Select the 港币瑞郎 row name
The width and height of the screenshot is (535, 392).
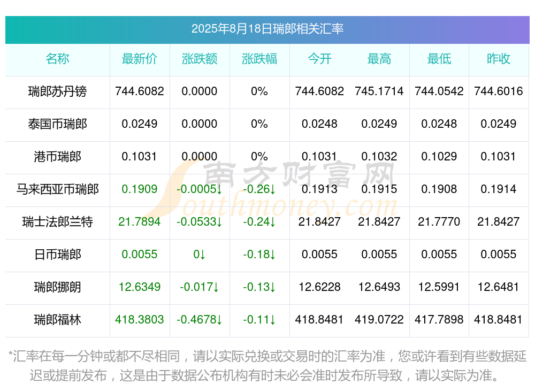pyautogui.click(x=57, y=157)
